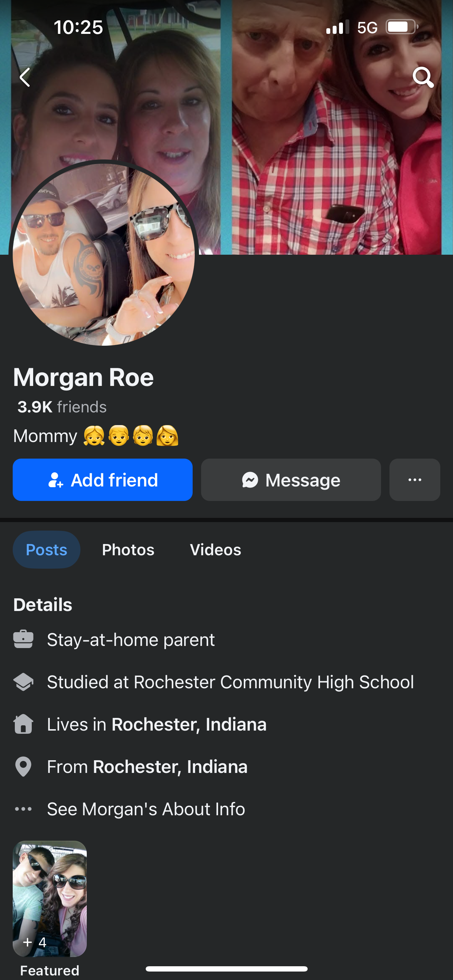Tap the three-dot more options button

tap(415, 480)
